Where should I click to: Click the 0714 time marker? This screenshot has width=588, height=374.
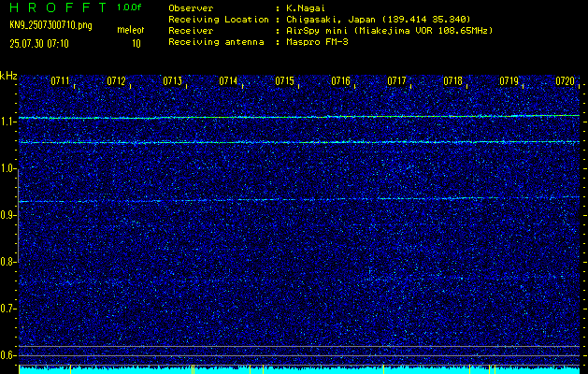[x=228, y=80]
